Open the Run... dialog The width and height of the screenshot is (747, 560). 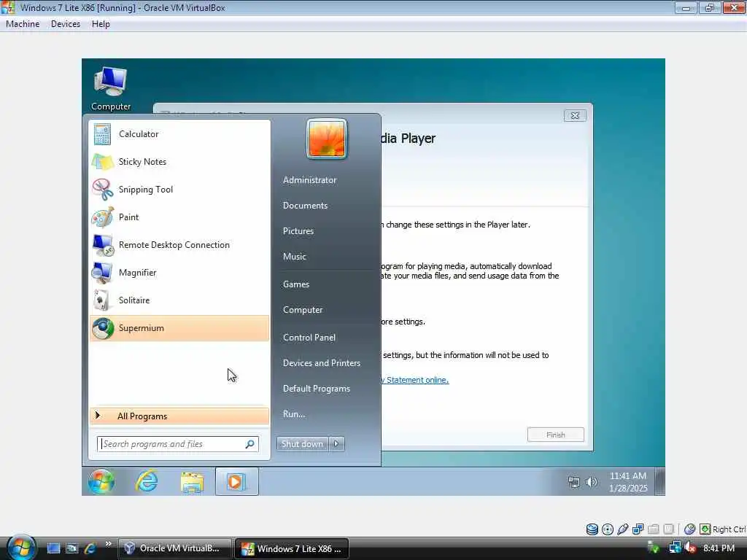(294, 414)
